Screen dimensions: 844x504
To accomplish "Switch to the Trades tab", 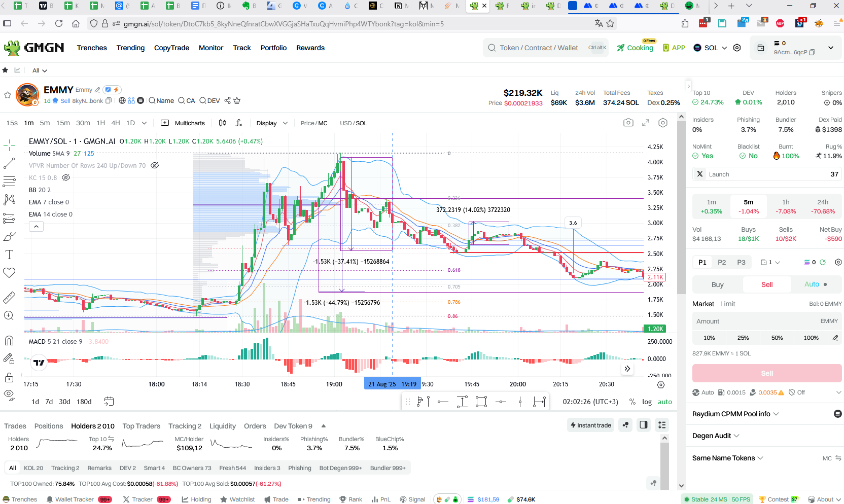I will click(x=15, y=426).
